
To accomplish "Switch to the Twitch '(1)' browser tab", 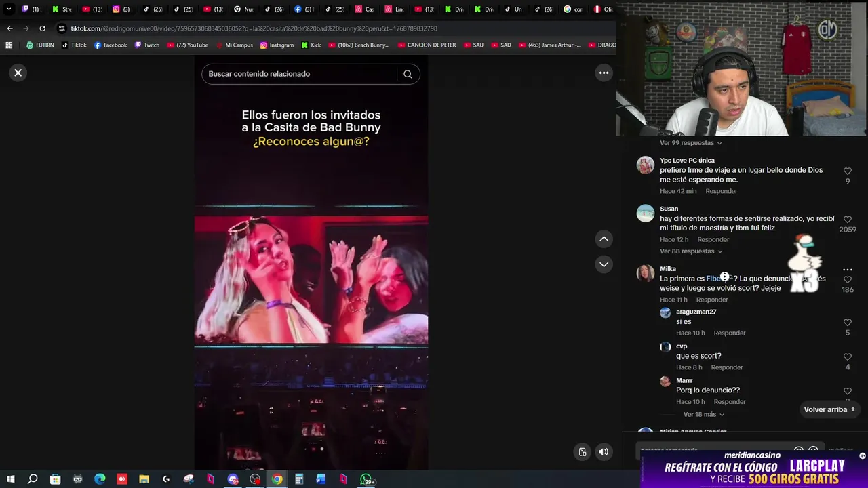I will 31,9.
